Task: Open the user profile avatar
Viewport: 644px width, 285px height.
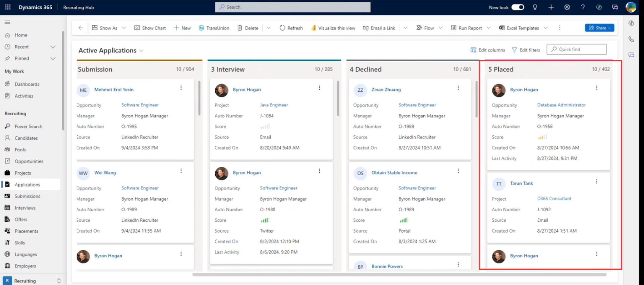Action: (631, 7)
